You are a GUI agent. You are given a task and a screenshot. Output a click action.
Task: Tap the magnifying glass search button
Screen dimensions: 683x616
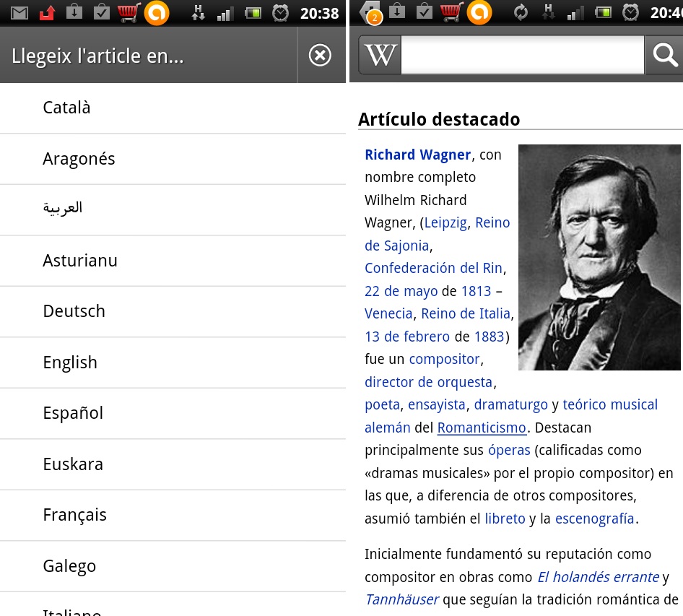665,55
